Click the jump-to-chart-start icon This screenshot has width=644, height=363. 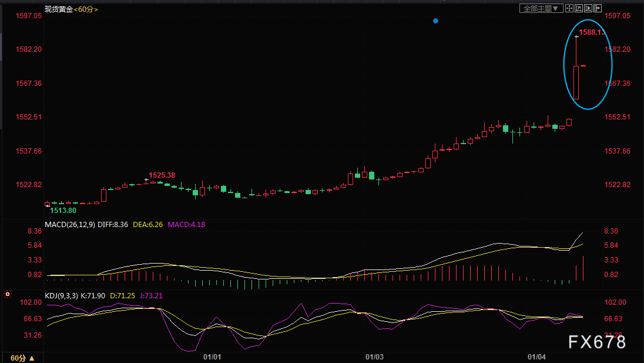click(579, 8)
